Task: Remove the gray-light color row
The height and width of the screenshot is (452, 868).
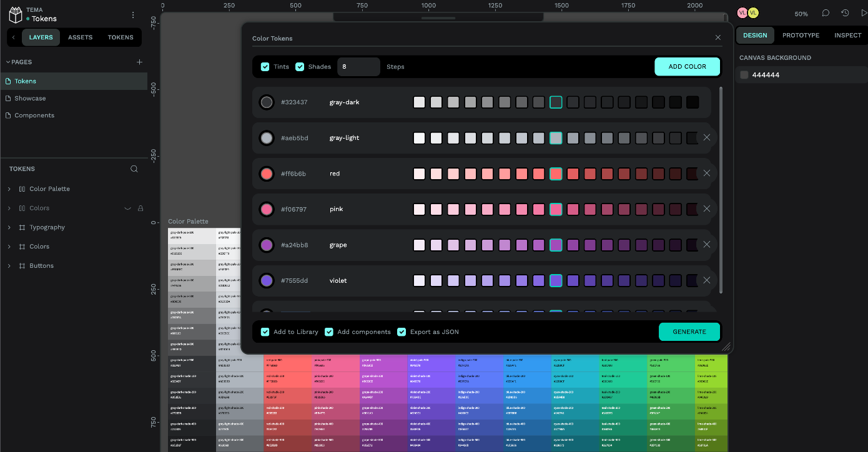Action: 707,137
